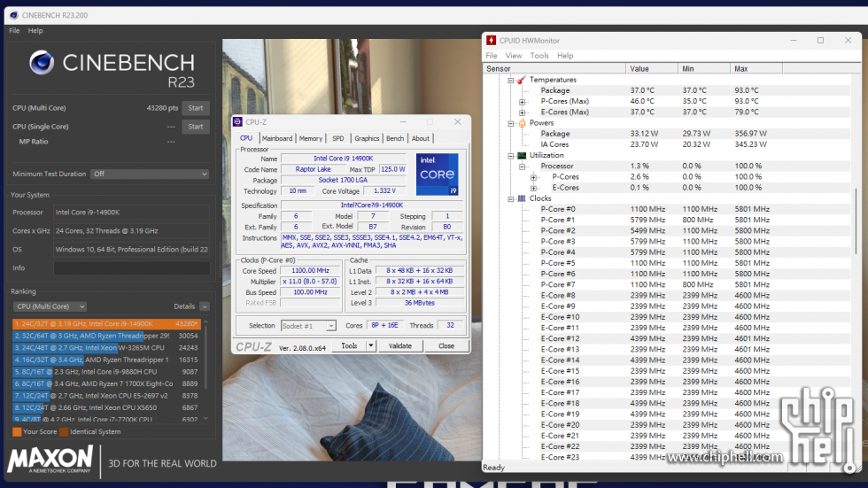Viewport: 868px width, 488px height.
Task: Open HWMonitor File menu
Action: pyautogui.click(x=492, y=55)
